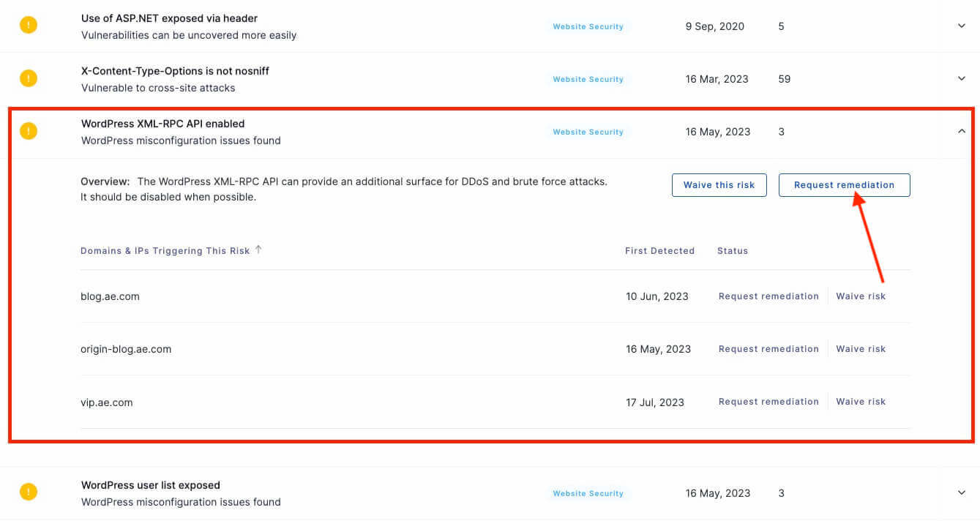980x521 pixels.
Task: Click the count 59 value
Action: coord(785,79)
